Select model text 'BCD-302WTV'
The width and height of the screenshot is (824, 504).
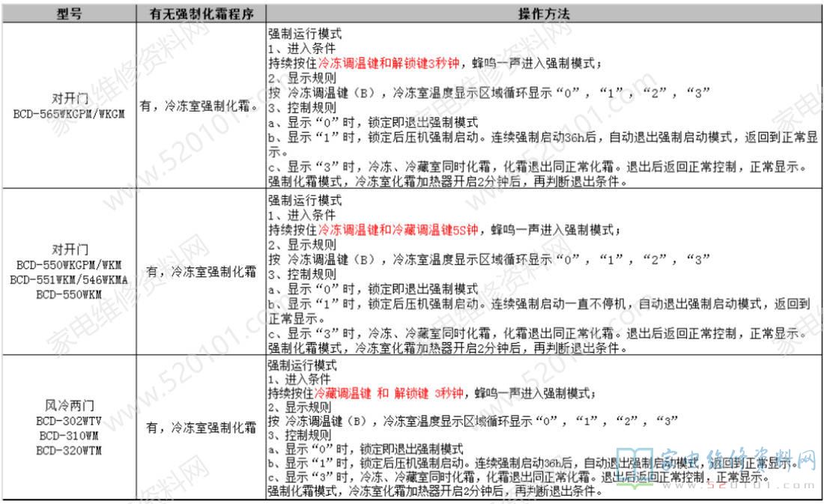pyautogui.click(x=69, y=421)
